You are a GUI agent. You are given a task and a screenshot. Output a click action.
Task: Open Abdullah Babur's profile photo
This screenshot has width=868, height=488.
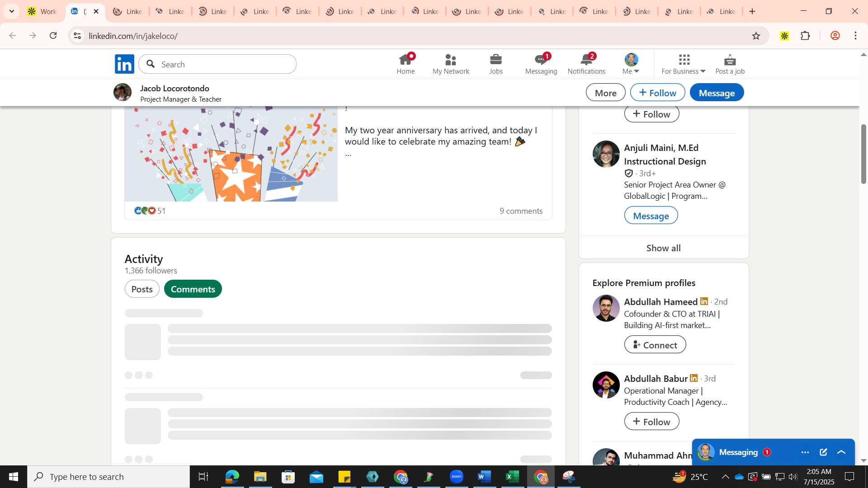[606, 385]
